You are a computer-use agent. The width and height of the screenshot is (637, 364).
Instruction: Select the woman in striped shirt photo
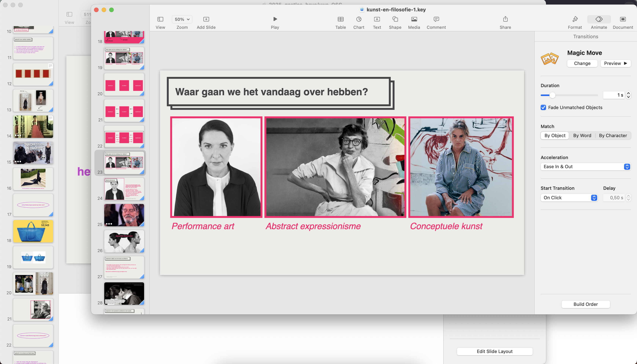coord(461,167)
